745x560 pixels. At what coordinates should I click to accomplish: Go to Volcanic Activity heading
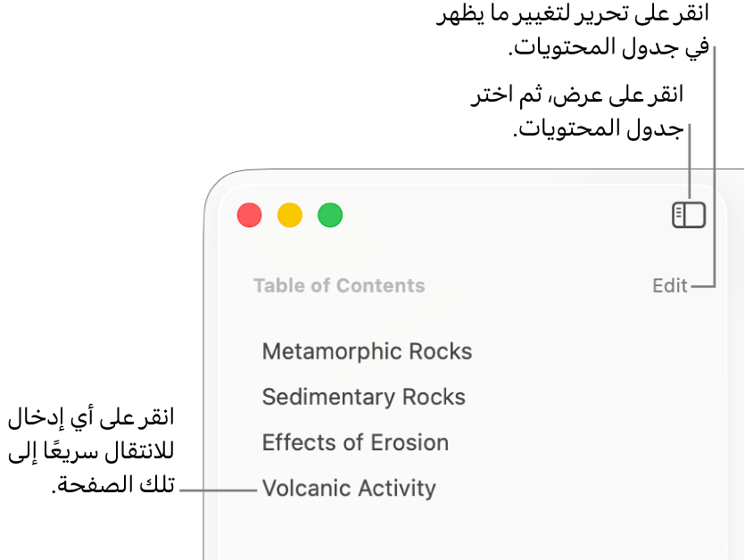(x=349, y=489)
